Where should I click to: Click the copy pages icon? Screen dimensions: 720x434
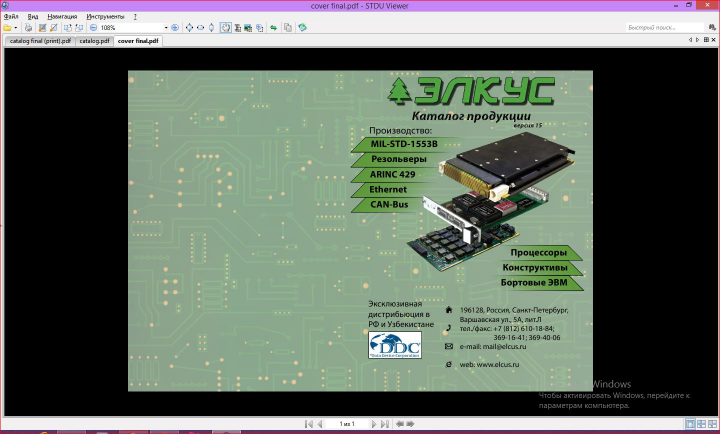(x=288, y=28)
